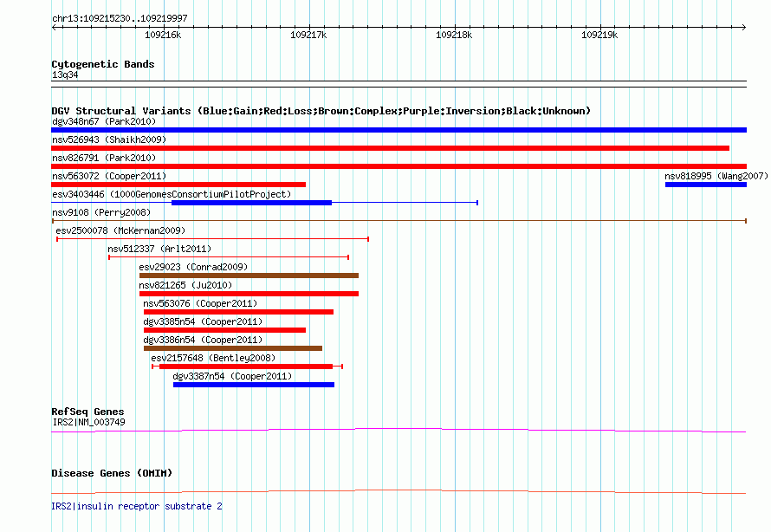Screen dimensions: 771x532
Task: Click the magenta IRS2 RefSeq gene line
Action: [398, 431]
